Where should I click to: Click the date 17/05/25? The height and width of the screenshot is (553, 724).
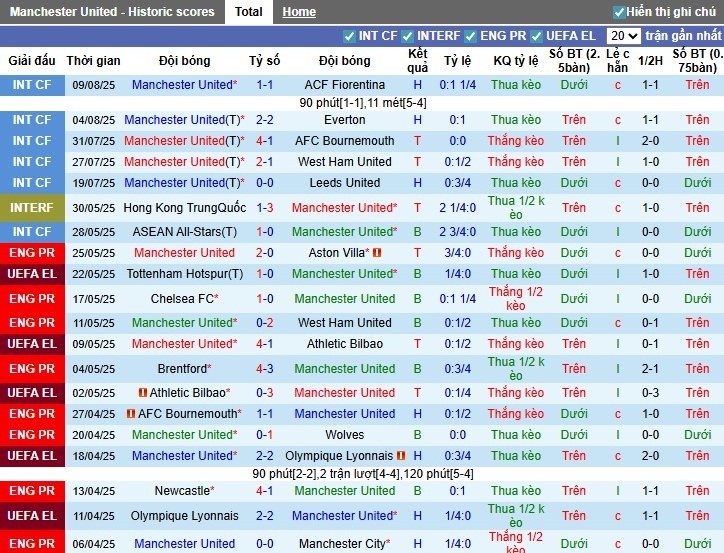94,299
